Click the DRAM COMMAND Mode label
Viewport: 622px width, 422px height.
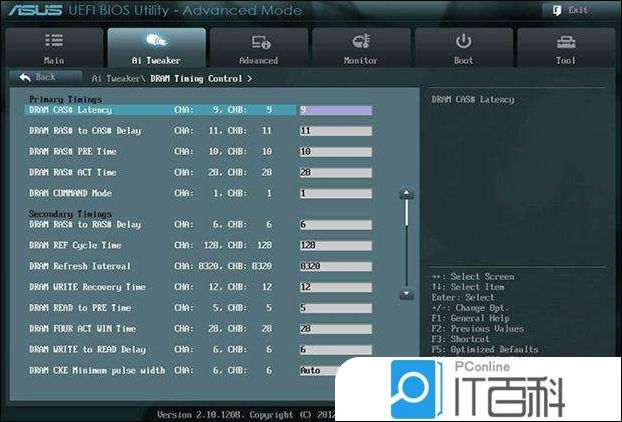coord(70,193)
